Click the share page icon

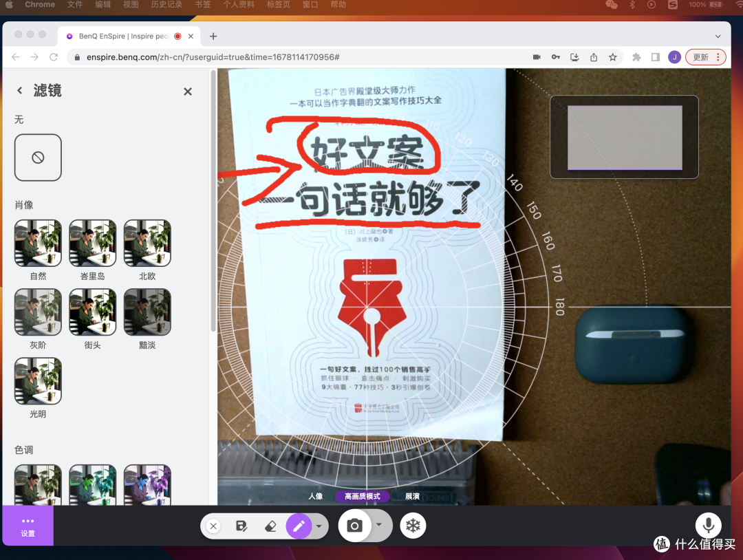coord(594,57)
